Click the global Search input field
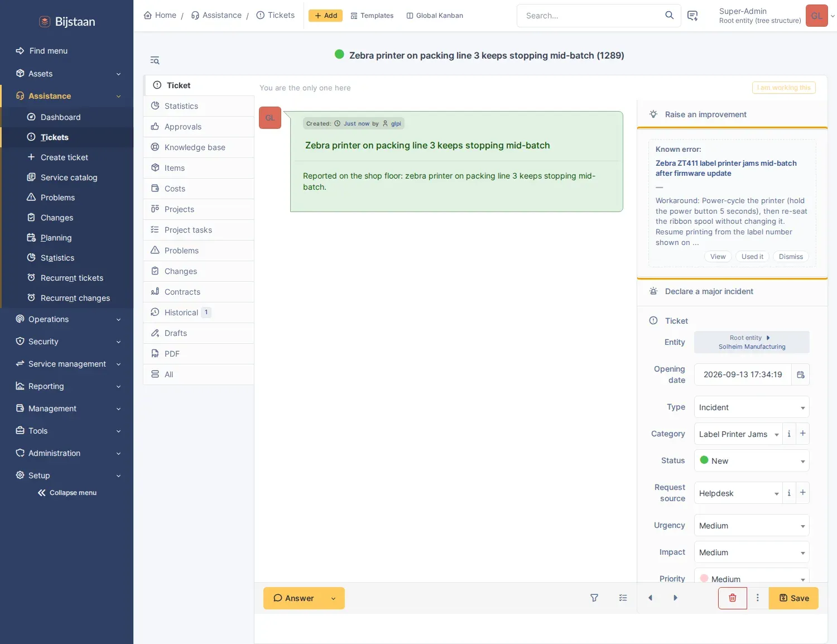Viewport: 837px width, 644px height. click(591, 16)
